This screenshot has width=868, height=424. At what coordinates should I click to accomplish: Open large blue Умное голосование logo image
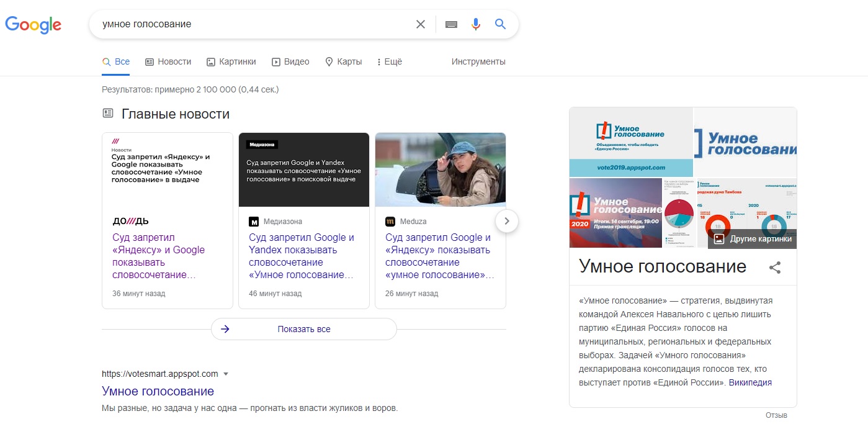745,142
